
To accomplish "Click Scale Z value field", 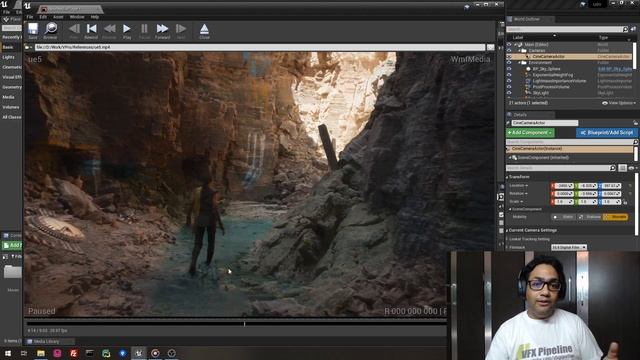I will pyautogui.click(x=611, y=202).
